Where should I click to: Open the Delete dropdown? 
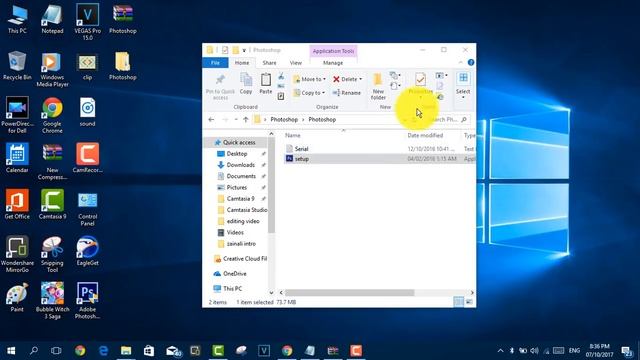347,79
